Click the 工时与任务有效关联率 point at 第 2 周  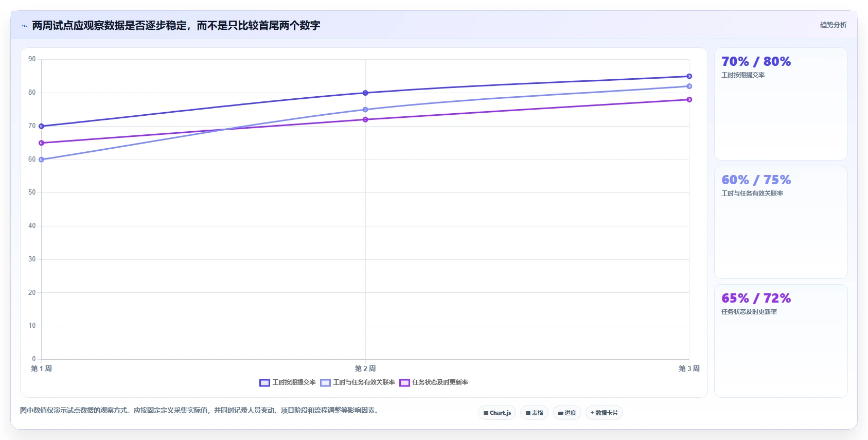365,110
